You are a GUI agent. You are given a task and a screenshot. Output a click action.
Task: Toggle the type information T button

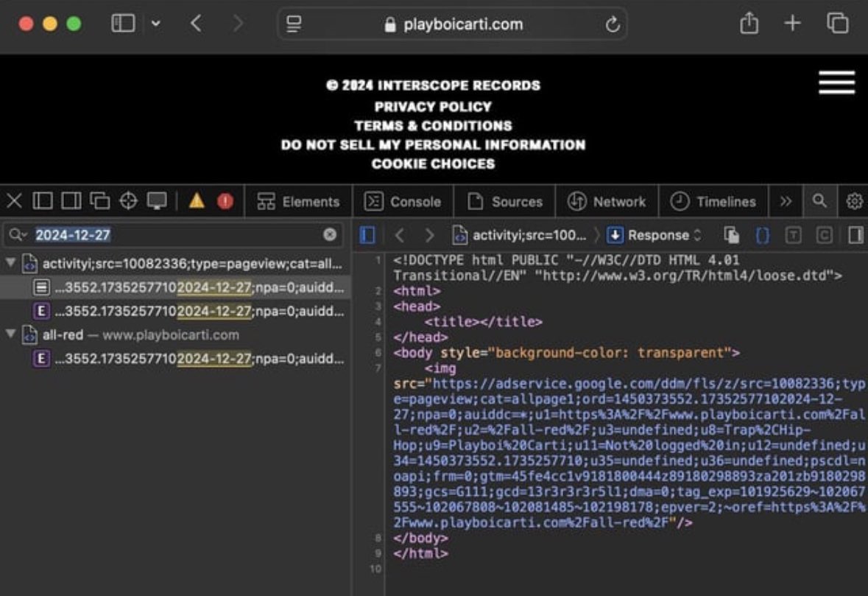coord(793,236)
